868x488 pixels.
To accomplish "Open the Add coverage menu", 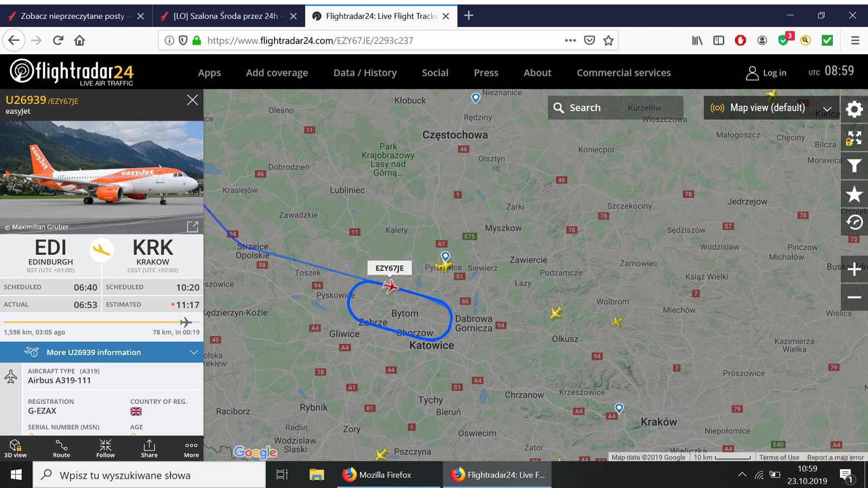I will click(277, 73).
